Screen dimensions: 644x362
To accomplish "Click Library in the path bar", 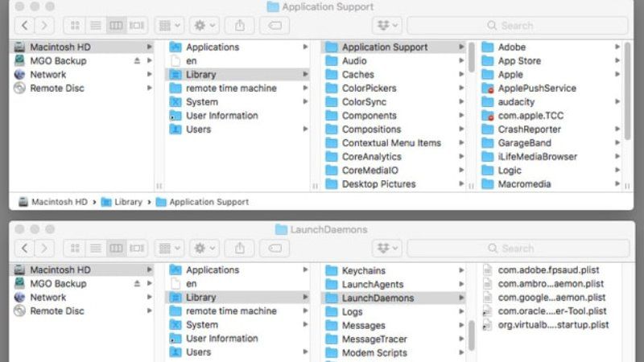I will pos(122,202).
